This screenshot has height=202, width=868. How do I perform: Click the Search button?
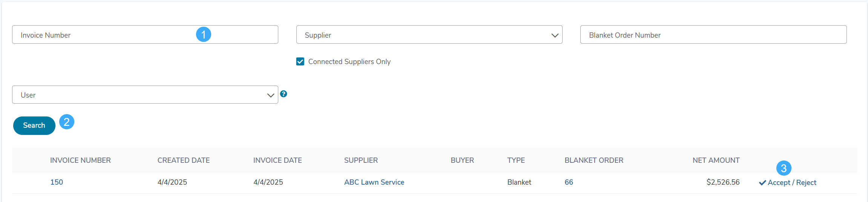[x=34, y=125]
